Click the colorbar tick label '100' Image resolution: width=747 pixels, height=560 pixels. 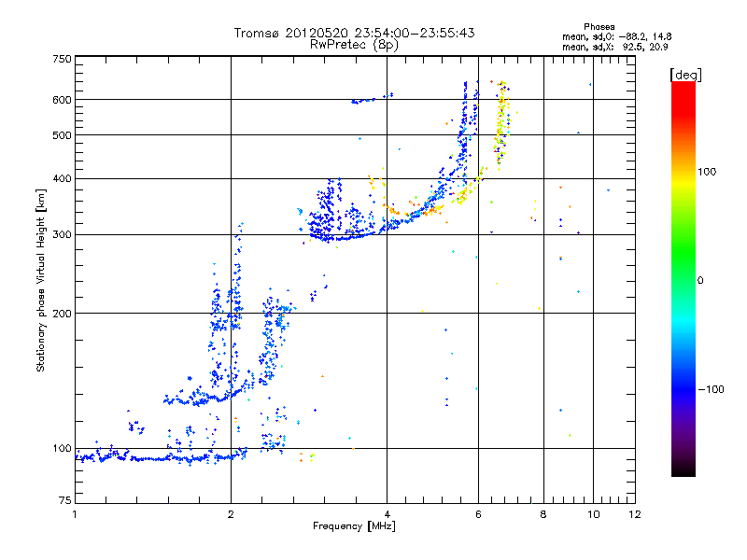(x=707, y=172)
